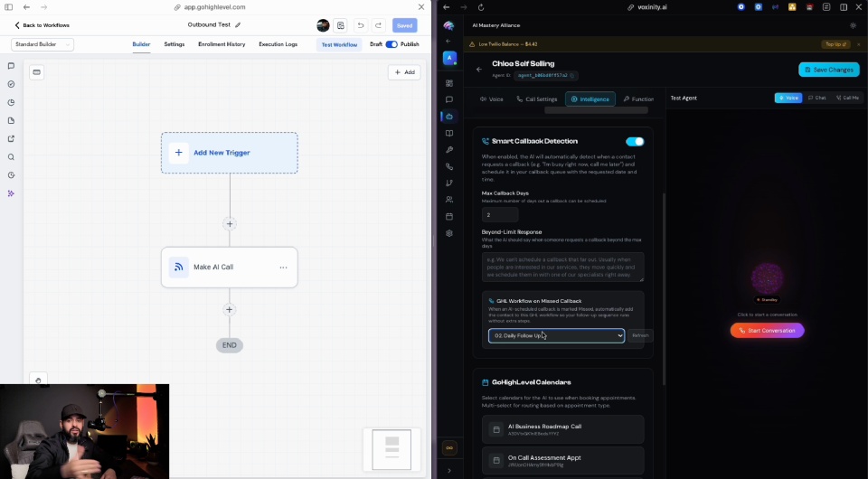Disable the Smart Callback Detection toggle
The width and height of the screenshot is (868, 479).
(635, 142)
